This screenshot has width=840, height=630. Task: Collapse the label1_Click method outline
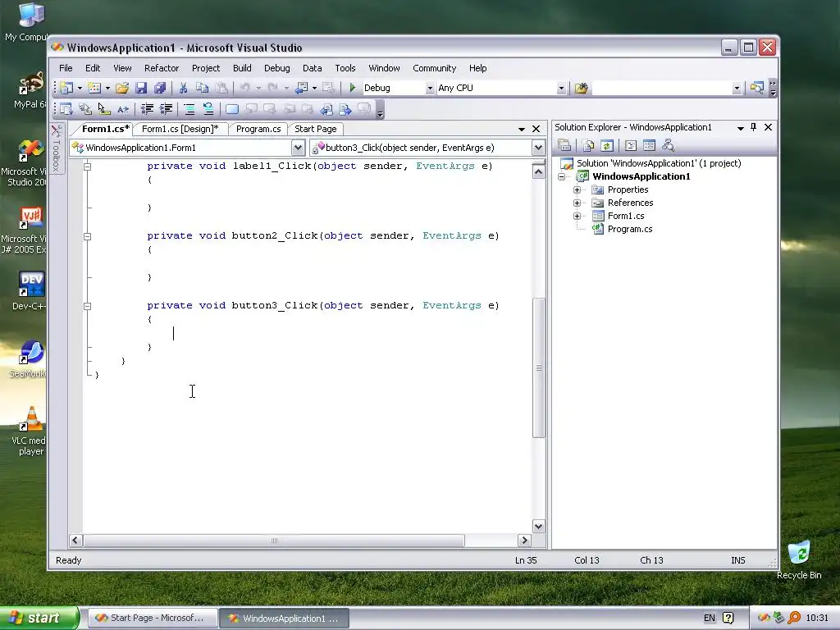[x=87, y=167]
